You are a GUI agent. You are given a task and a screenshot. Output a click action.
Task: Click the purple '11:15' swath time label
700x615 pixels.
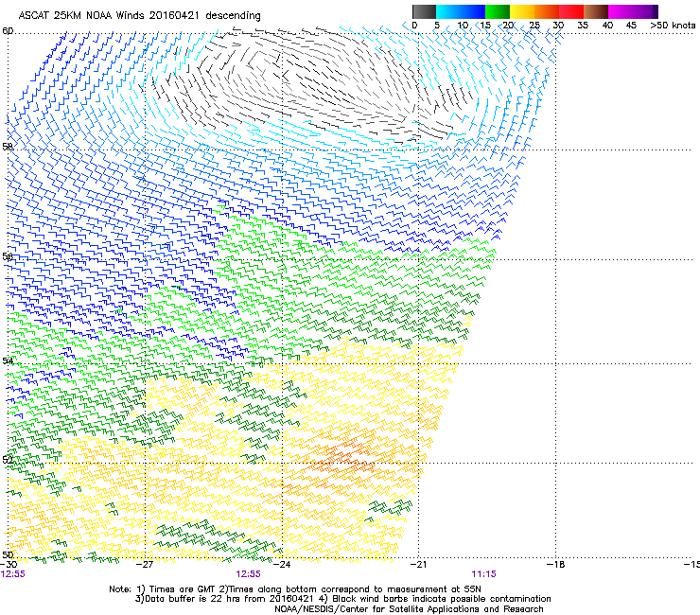click(484, 574)
